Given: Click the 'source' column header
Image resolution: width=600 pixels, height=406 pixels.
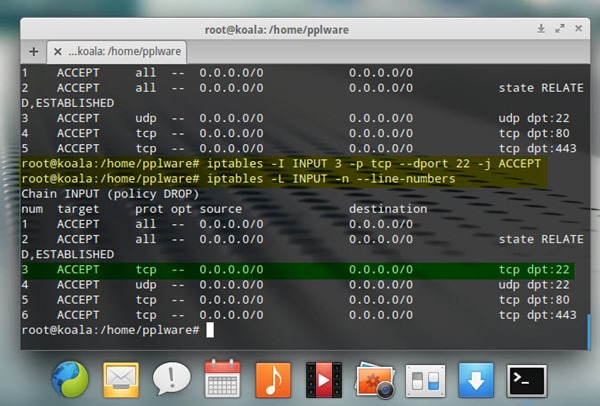Looking at the screenshot, I should [220, 209].
